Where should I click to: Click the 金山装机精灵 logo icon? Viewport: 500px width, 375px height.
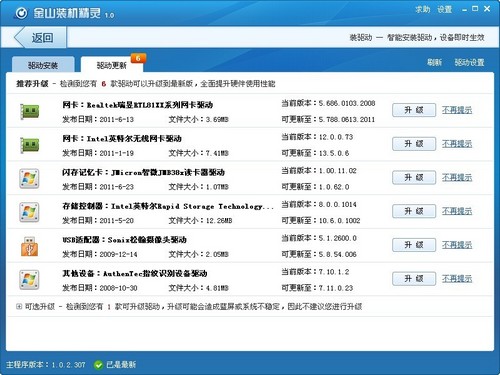coord(21,13)
